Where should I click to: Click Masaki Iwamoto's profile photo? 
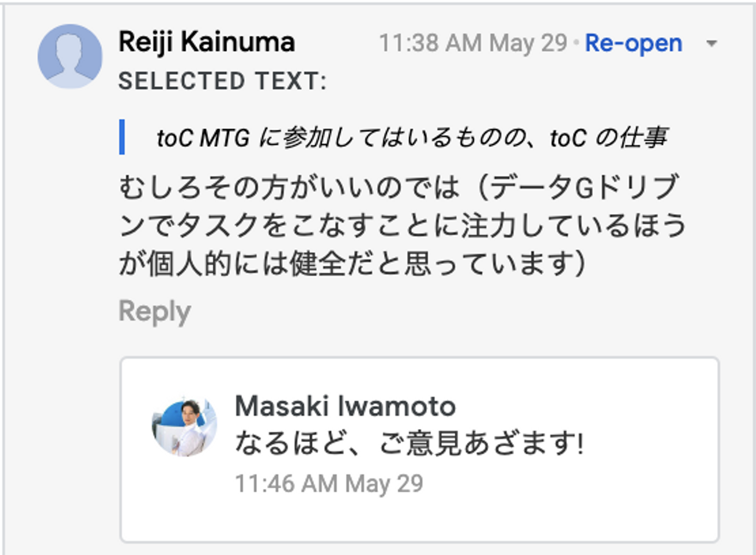click(184, 426)
